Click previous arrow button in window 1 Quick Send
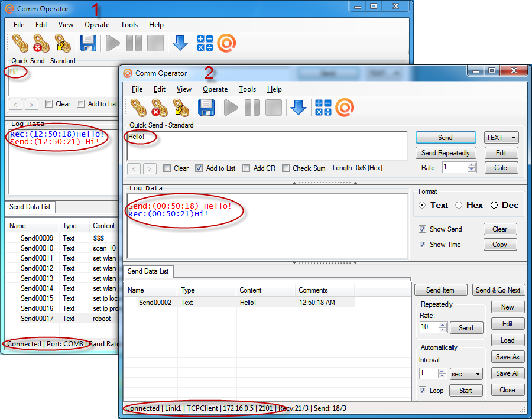The image size is (532, 419). click(15, 104)
